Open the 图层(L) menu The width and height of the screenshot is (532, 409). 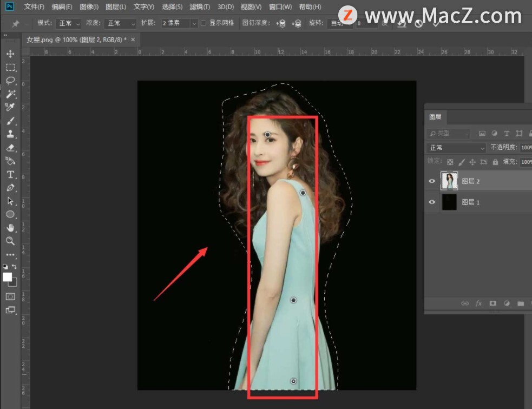tap(116, 7)
